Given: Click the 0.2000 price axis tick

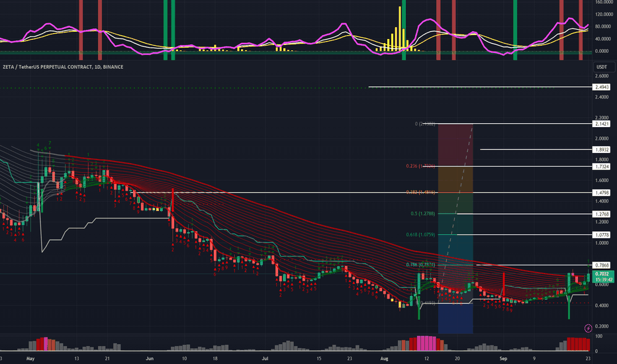Looking at the screenshot, I should pyautogui.click(x=602, y=326).
